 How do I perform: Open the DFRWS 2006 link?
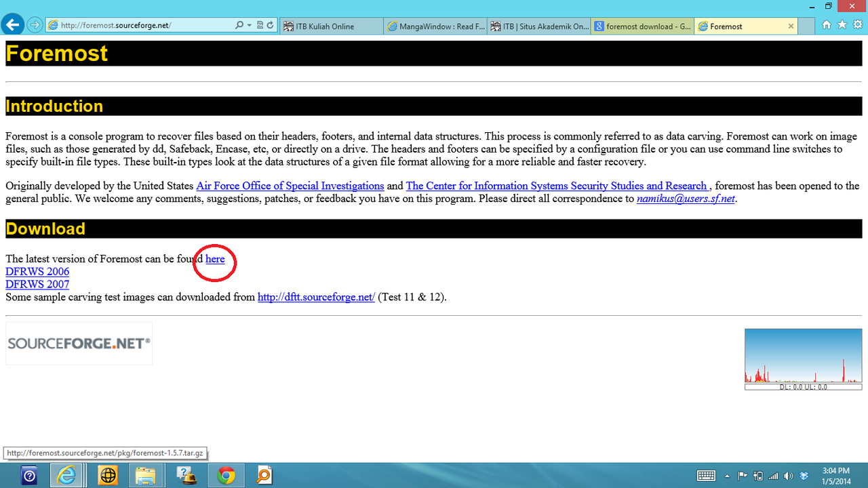coord(37,272)
